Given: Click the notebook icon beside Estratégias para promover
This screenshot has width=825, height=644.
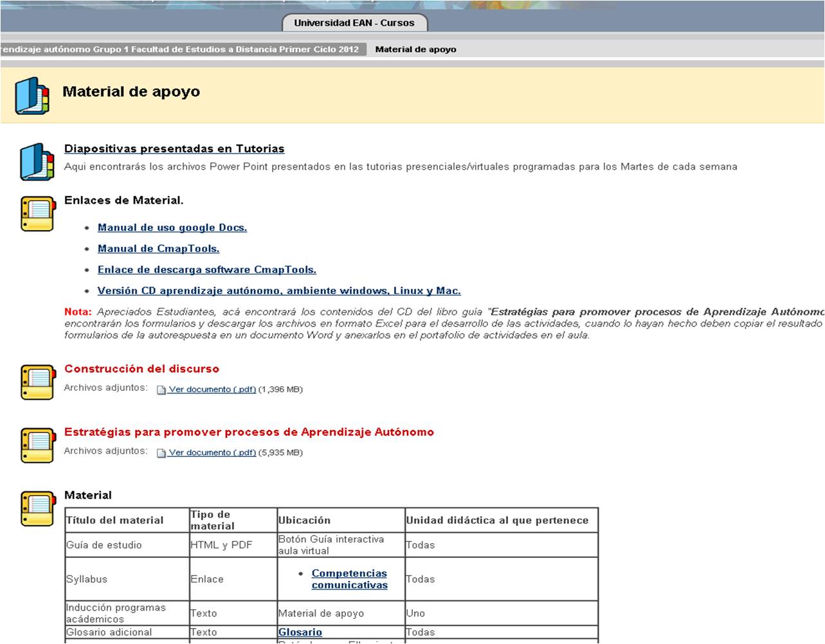Looking at the screenshot, I should 38,445.
